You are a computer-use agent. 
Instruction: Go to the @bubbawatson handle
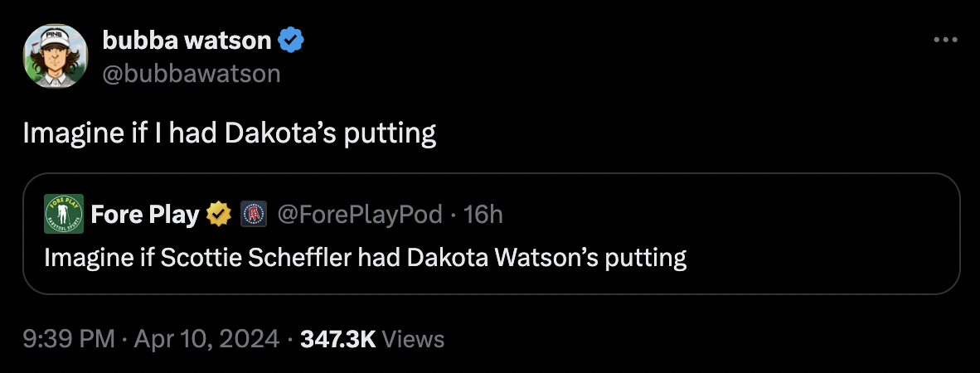(192, 73)
